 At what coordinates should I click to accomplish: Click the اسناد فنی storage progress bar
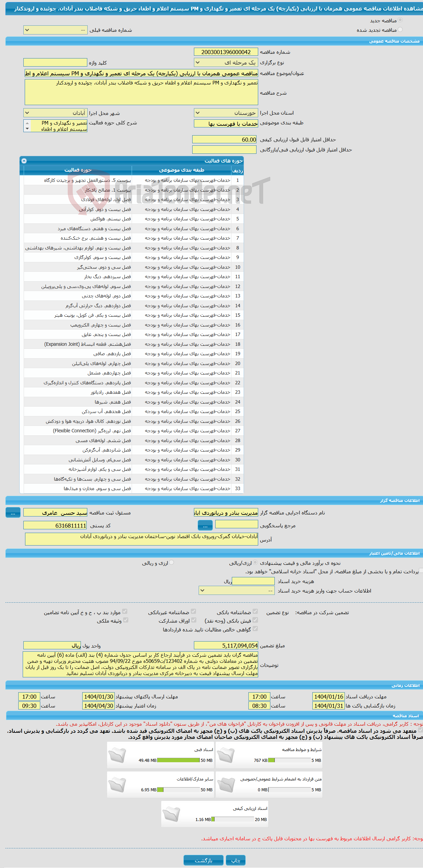[178, 761]
